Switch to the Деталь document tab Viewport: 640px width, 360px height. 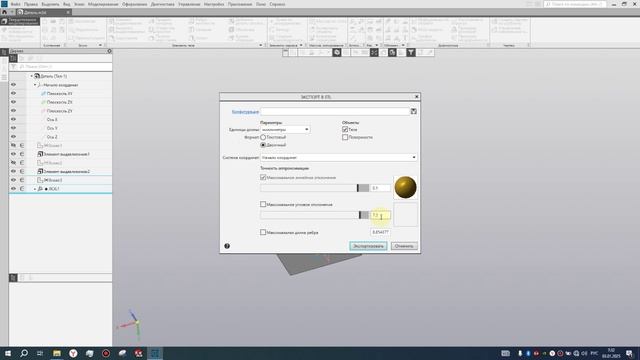43,12
